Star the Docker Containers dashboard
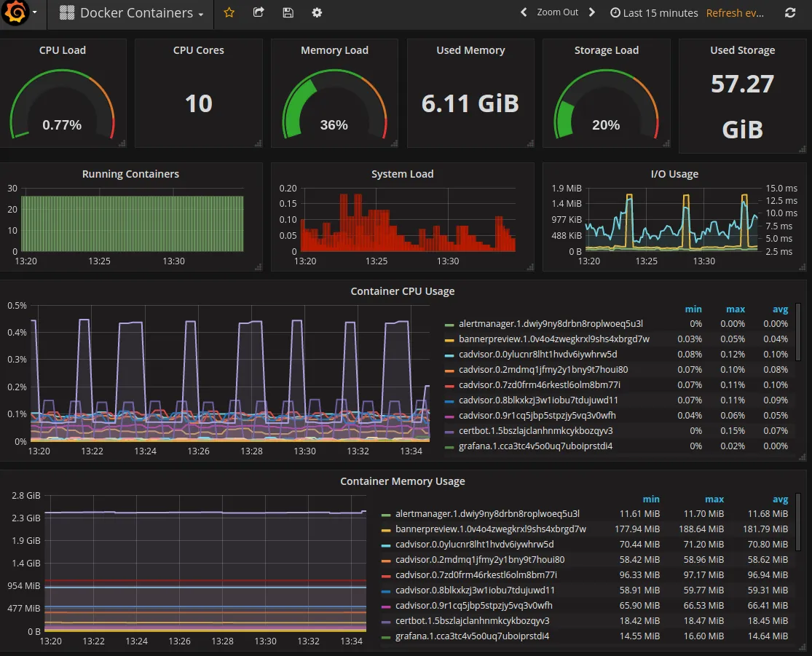Image resolution: width=812 pixels, height=656 pixels. [x=229, y=12]
